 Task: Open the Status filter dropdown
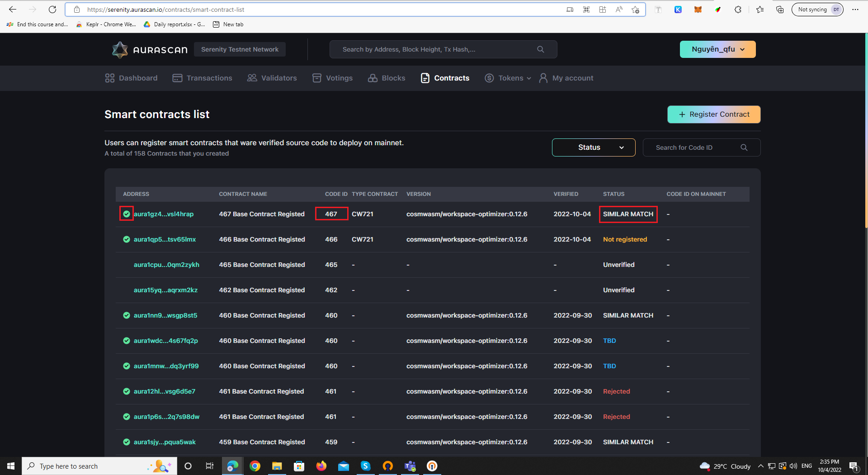pos(593,147)
